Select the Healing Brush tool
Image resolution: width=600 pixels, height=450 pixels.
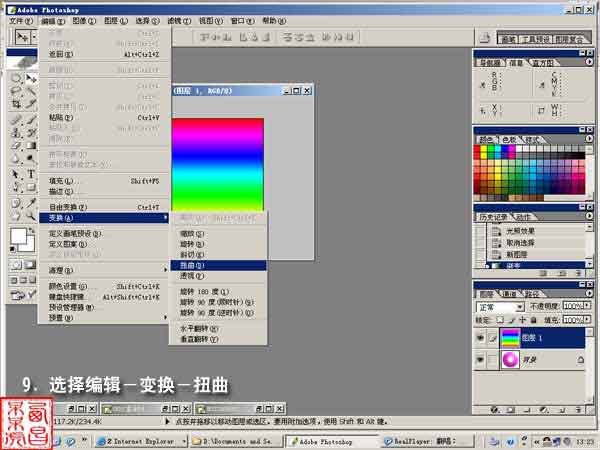click(x=16, y=120)
